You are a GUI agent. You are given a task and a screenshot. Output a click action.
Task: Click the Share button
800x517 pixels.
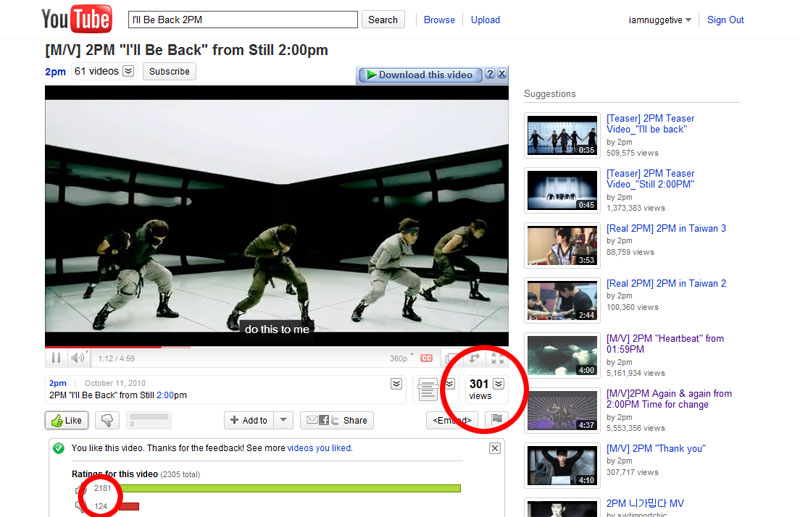(337, 420)
